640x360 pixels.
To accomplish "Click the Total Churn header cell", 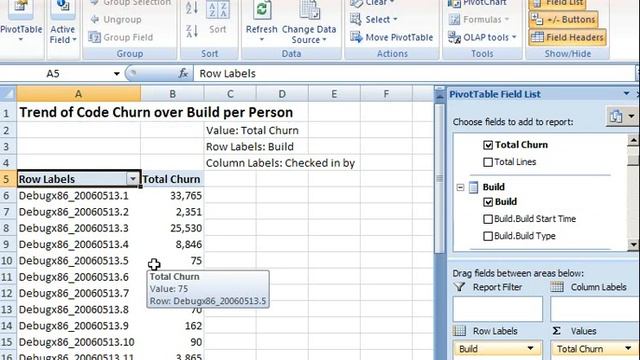I will (172, 179).
